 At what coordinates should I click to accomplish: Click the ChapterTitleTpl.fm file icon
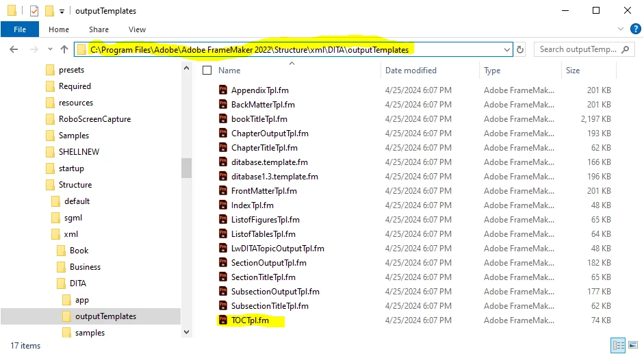(x=223, y=148)
